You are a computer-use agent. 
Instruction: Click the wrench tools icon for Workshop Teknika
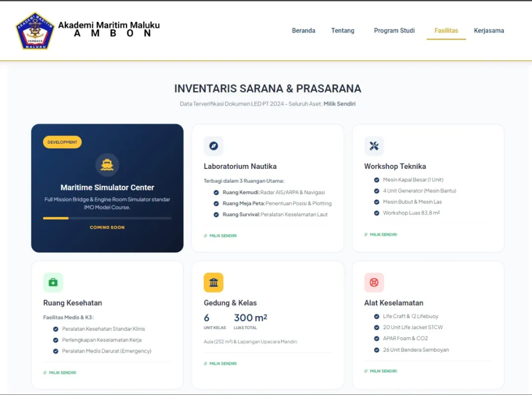(x=374, y=146)
